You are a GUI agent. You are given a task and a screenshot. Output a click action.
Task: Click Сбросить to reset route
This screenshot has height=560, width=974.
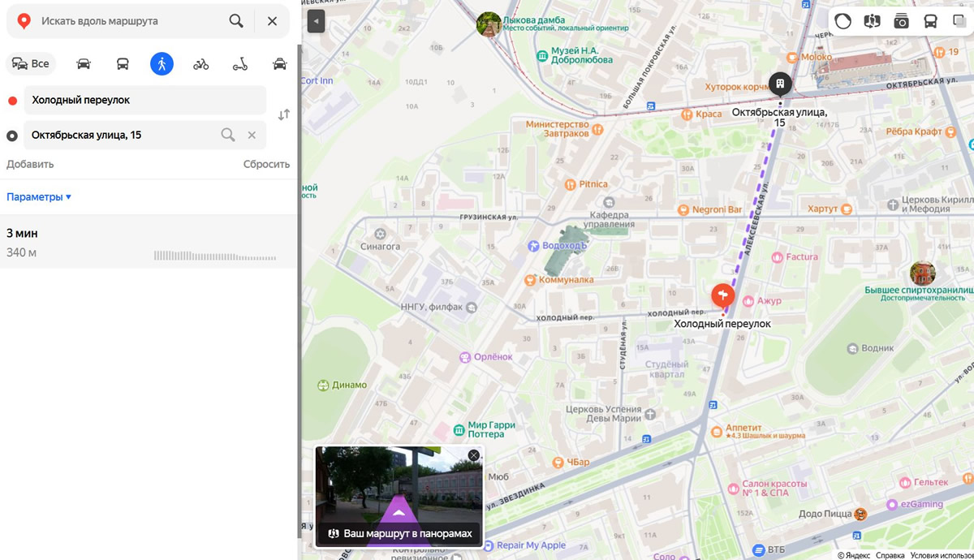pyautogui.click(x=266, y=164)
